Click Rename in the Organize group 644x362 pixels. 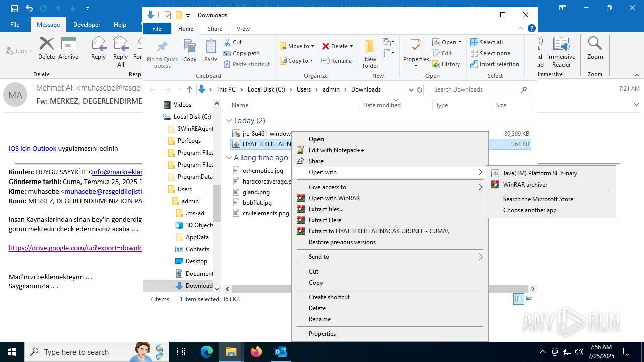[x=337, y=61]
